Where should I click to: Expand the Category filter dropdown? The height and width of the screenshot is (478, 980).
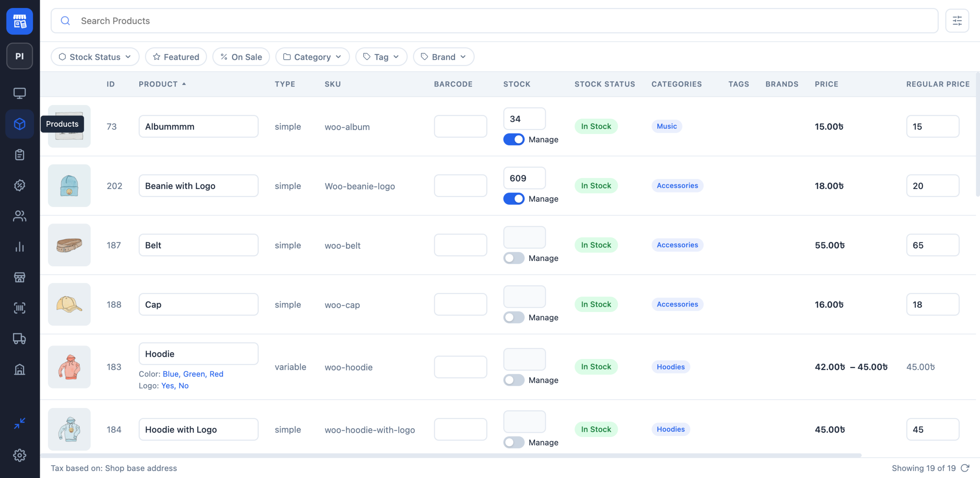point(312,57)
